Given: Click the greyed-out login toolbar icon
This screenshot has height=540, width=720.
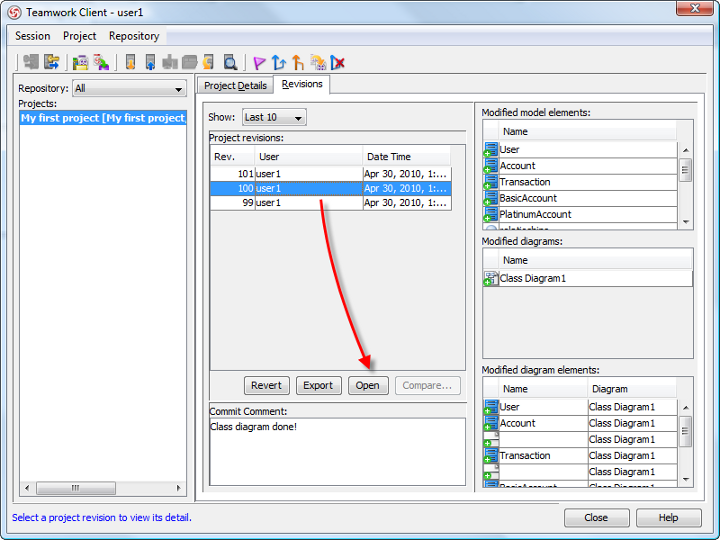Looking at the screenshot, I should pyautogui.click(x=31, y=62).
